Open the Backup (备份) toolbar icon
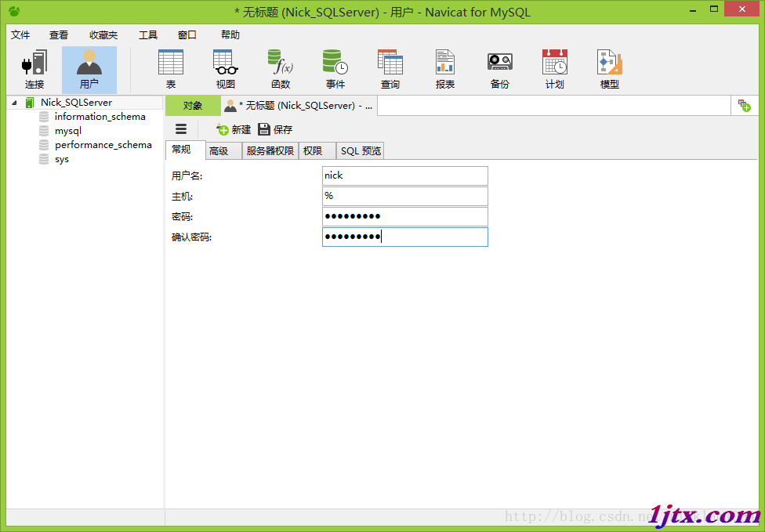This screenshot has width=765, height=532. click(499, 70)
